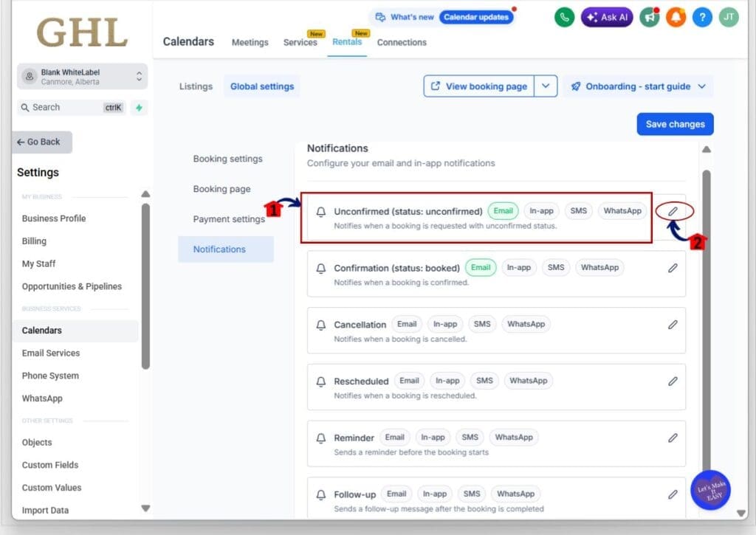
Task: Open Billing settings
Action: point(34,241)
